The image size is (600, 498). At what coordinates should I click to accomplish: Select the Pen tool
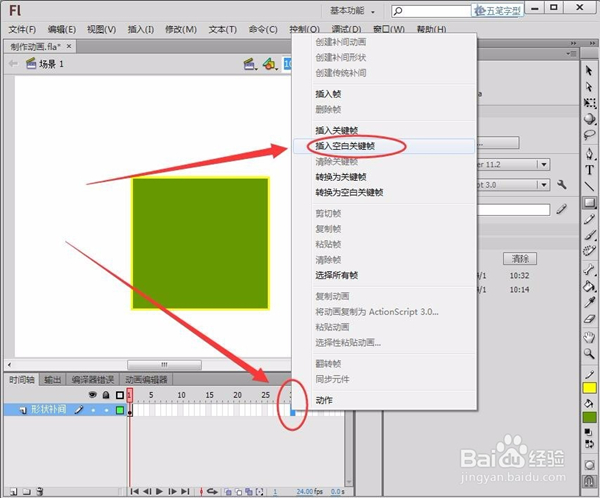pos(589,153)
